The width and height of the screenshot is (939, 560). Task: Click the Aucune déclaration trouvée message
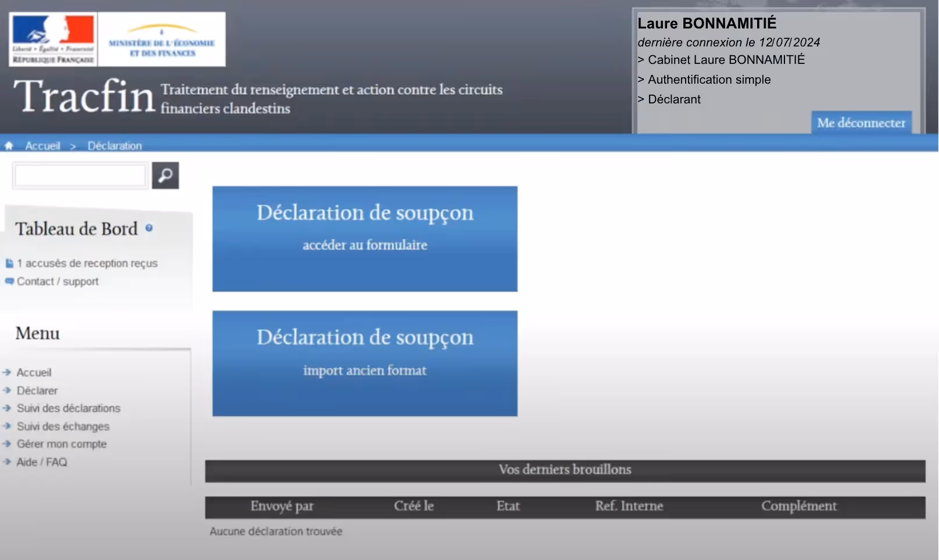[x=276, y=531]
